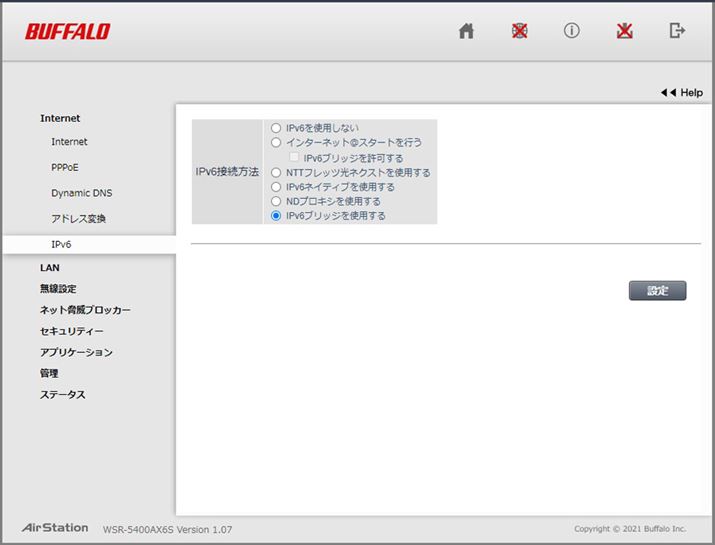Select NTTフレッツ光ネクストを使用する radio option

pos(276,173)
